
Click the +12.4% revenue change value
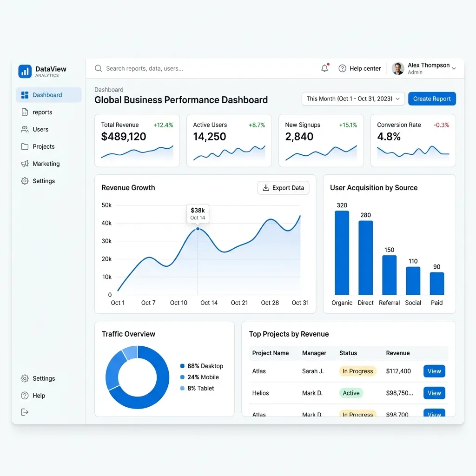click(x=163, y=125)
